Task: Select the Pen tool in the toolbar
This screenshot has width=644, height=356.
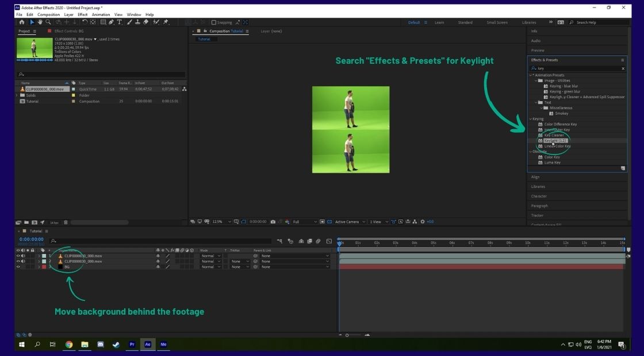Action: click(x=111, y=22)
